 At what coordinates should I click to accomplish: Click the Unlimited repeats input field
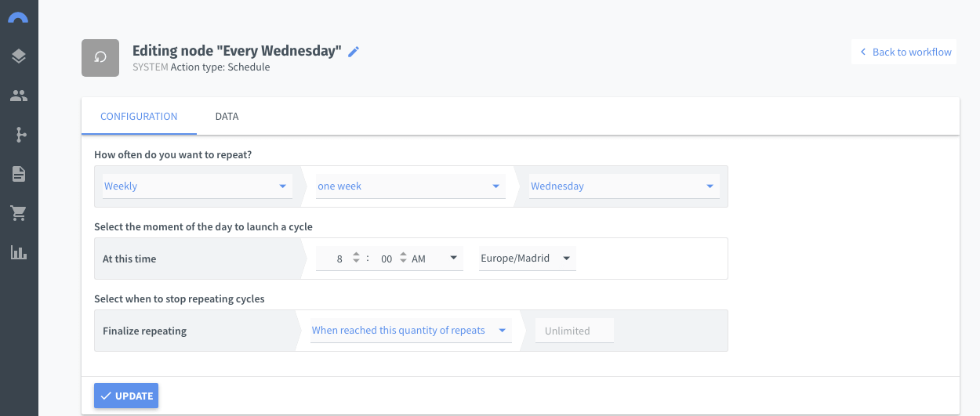pos(574,331)
